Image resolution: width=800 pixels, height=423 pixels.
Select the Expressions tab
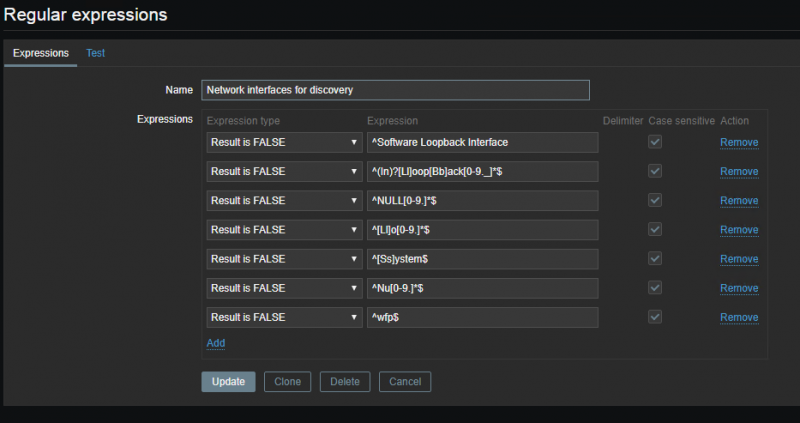point(41,53)
